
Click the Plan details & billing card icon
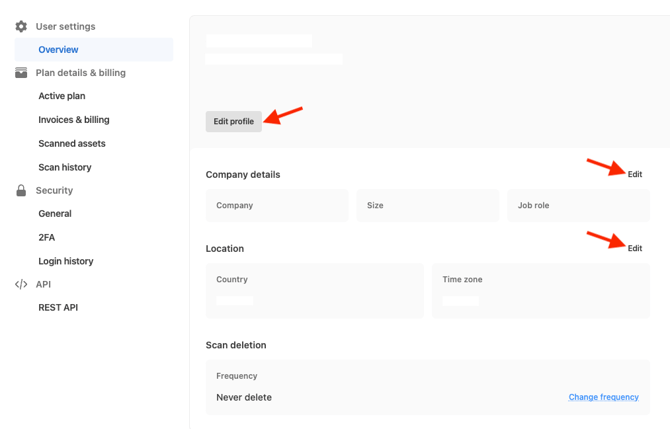[21, 73]
